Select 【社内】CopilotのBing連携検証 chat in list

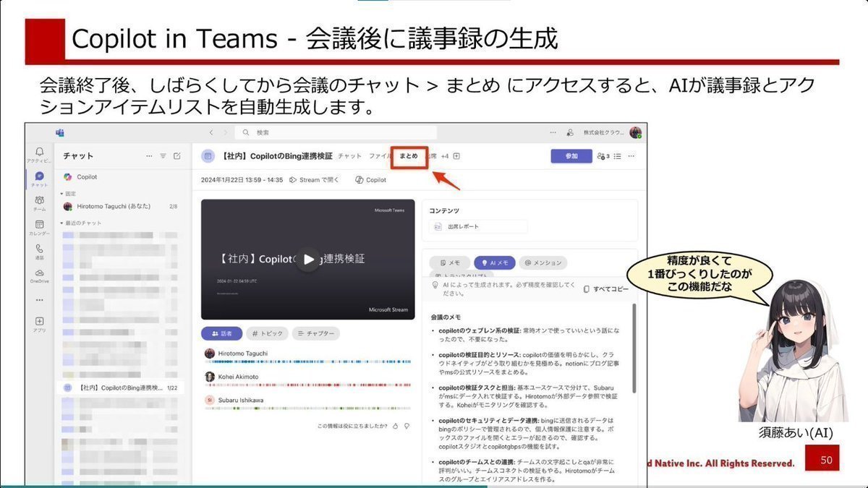[120, 388]
